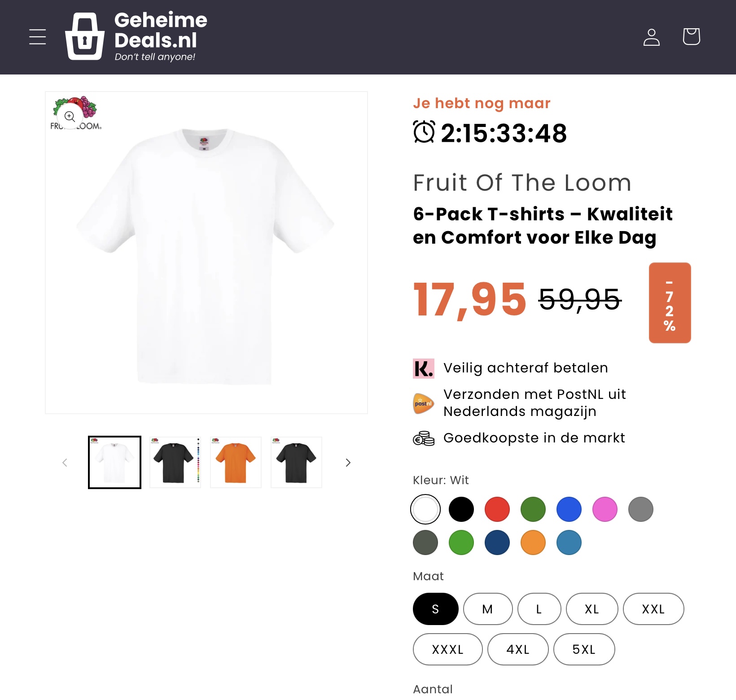Go back using the left carousel arrow

point(65,462)
